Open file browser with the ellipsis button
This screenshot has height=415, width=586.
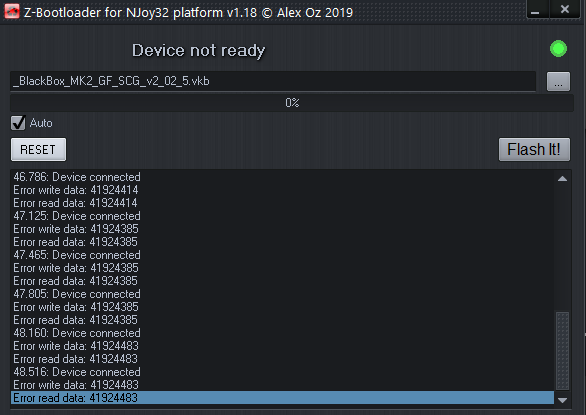[x=558, y=82]
